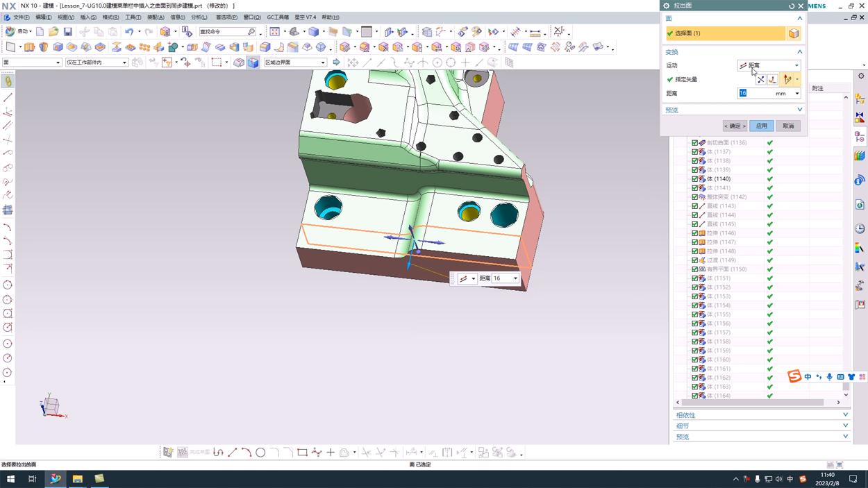Uncheck the 体 (1140) feature checkbox
This screenshot has height=488, width=868.
coord(694,179)
